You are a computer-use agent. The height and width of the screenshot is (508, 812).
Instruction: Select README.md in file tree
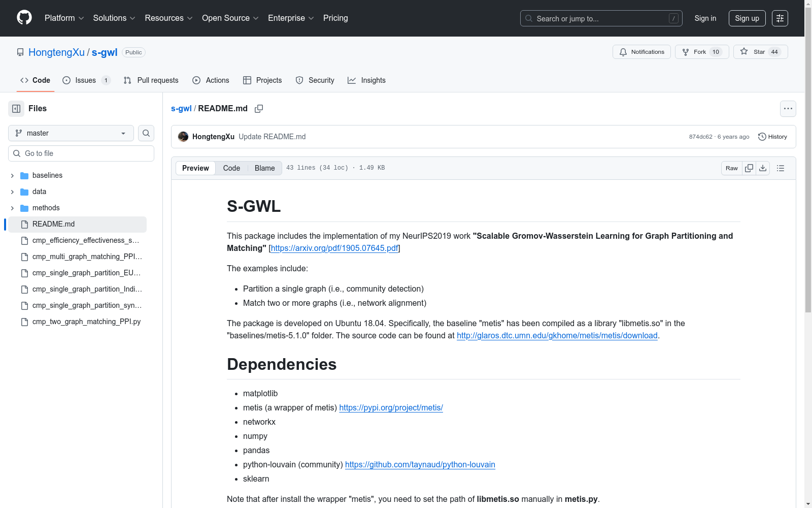coord(77,224)
